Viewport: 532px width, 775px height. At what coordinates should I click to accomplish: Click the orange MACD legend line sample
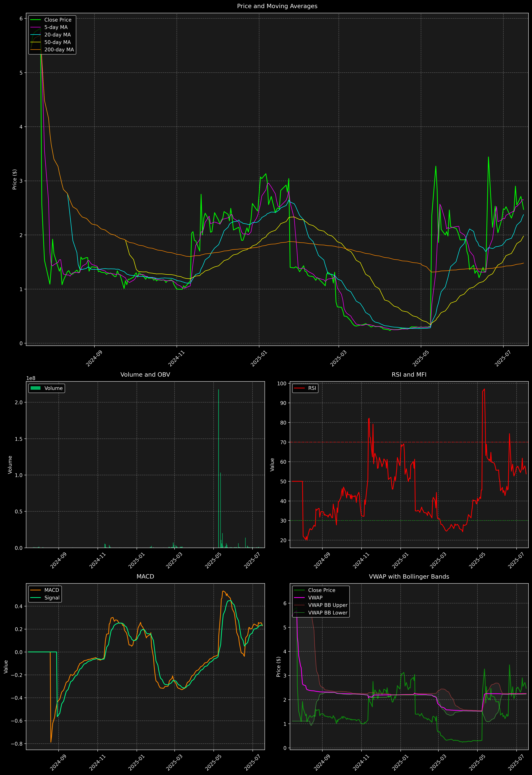(x=35, y=590)
